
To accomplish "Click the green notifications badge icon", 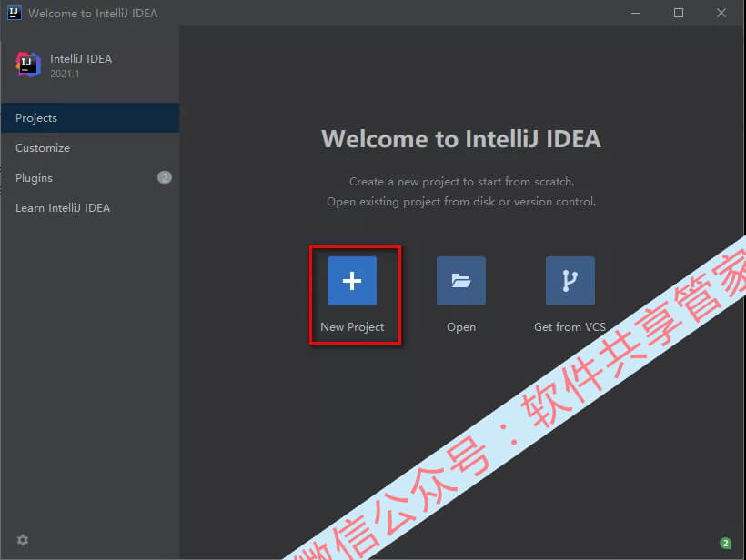I will [726, 543].
